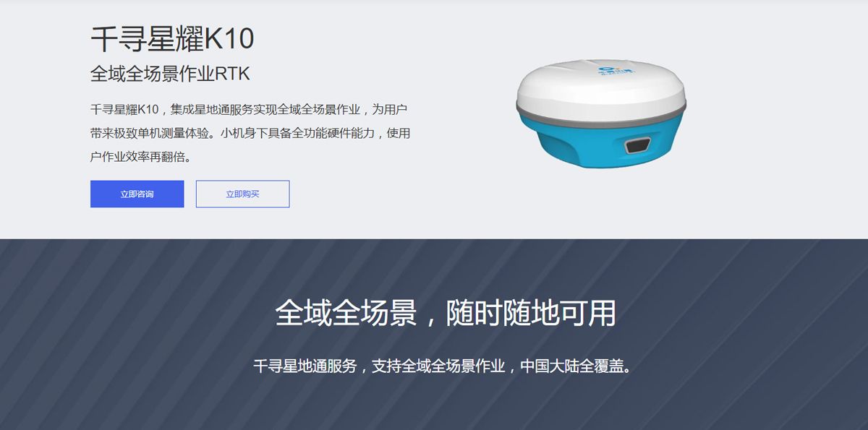This screenshot has width=868, height=430.
Task: Click the blue 立即咨询 button
Action: (137, 194)
